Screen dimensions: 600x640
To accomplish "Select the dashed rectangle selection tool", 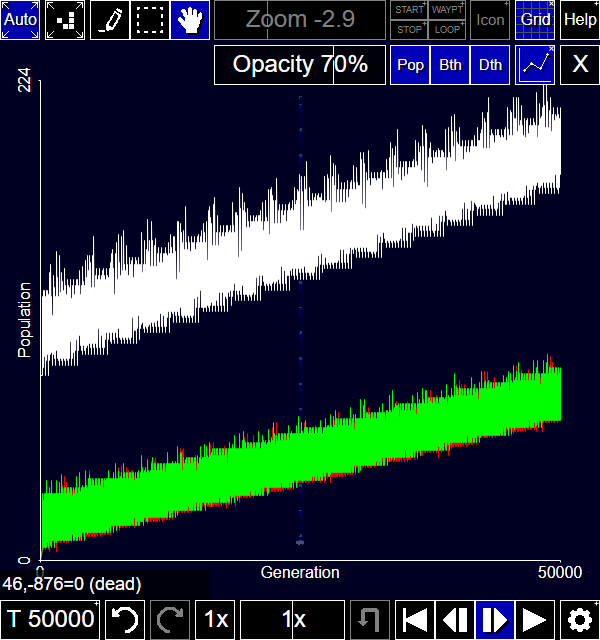I will 150,20.
